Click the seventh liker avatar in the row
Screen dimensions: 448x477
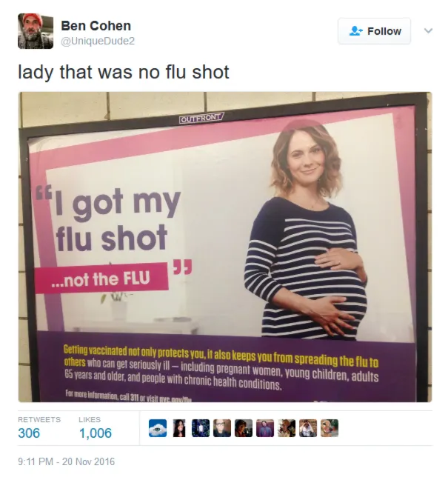[x=287, y=428]
